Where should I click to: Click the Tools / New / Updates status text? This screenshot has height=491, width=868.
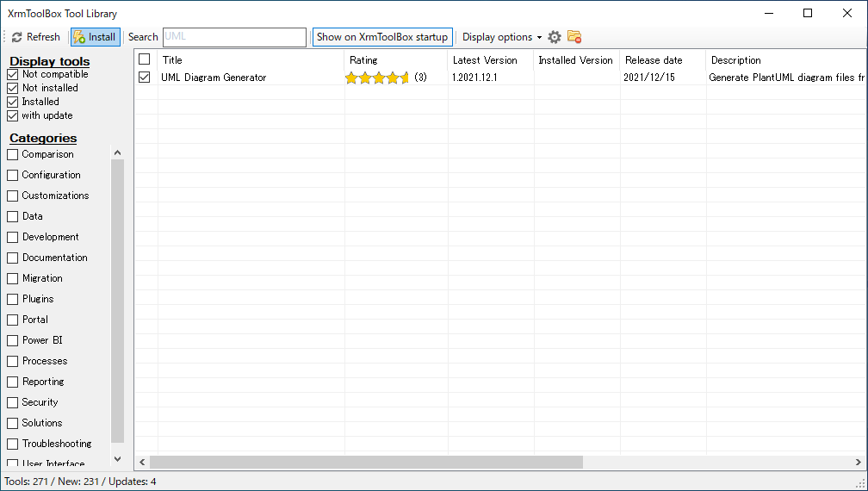pos(80,482)
